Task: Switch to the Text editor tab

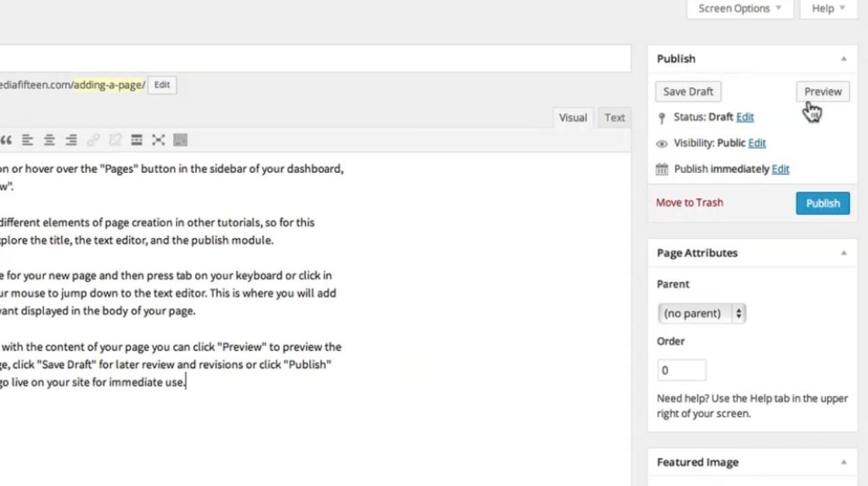Action: point(614,118)
